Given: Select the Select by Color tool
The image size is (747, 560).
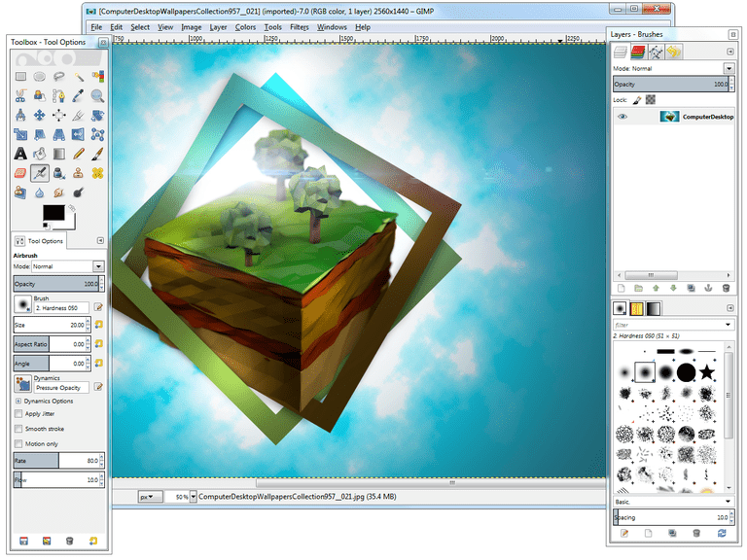Looking at the screenshot, I should (x=97, y=77).
